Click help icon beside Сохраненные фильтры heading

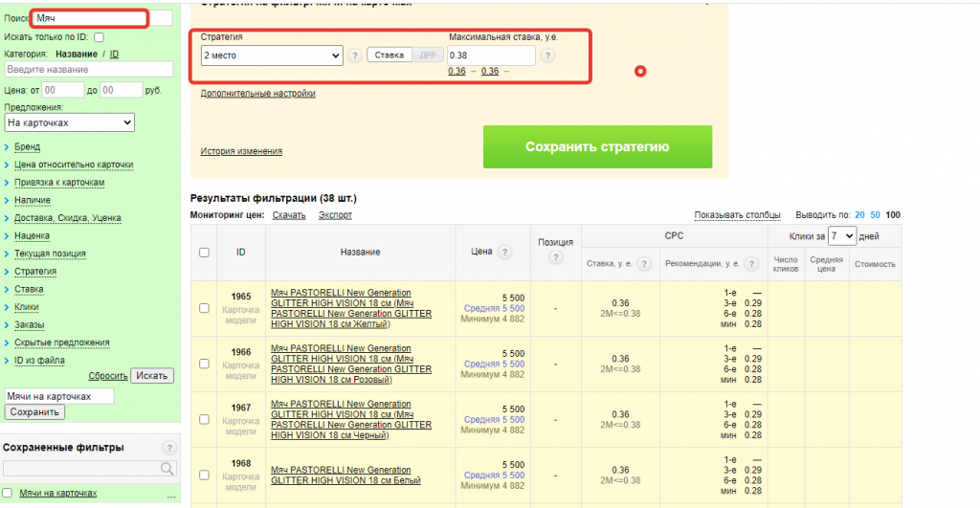pyautogui.click(x=169, y=448)
